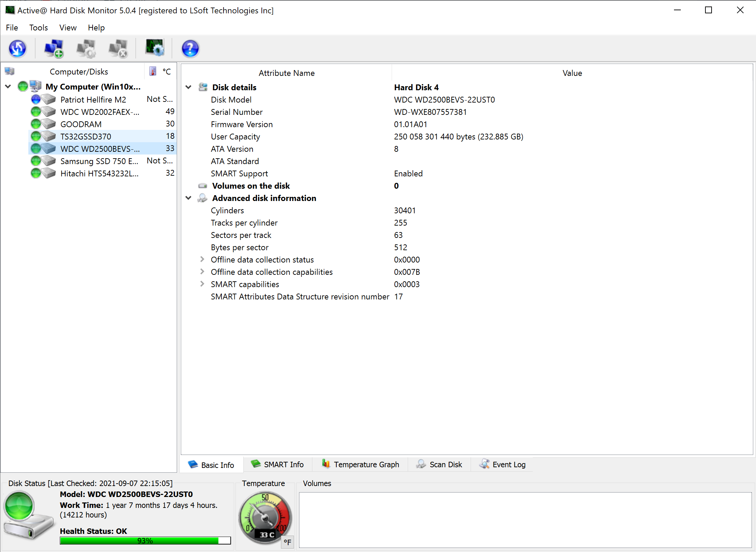Click the disk icon next to Hitachi HTS543232L
Screen dimensions: 756x552
[49, 173]
